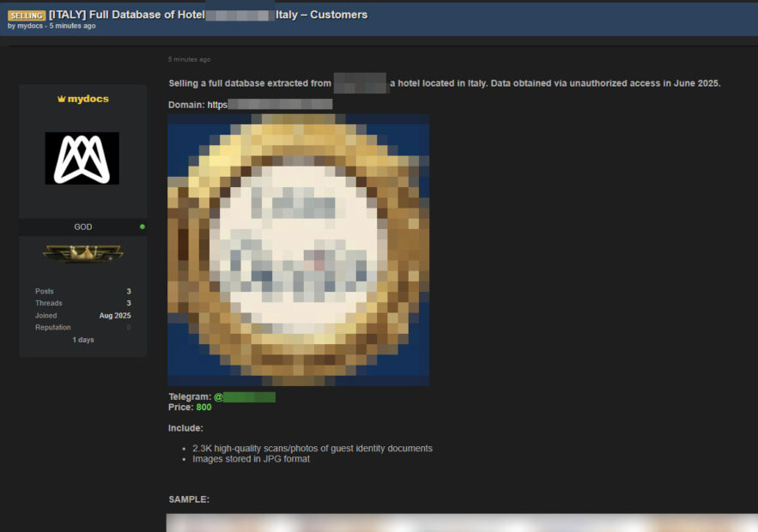The height and width of the screenshot is (532, 758).
Task: Click the crown icon beside mydocs username
Action: point(61,100)
